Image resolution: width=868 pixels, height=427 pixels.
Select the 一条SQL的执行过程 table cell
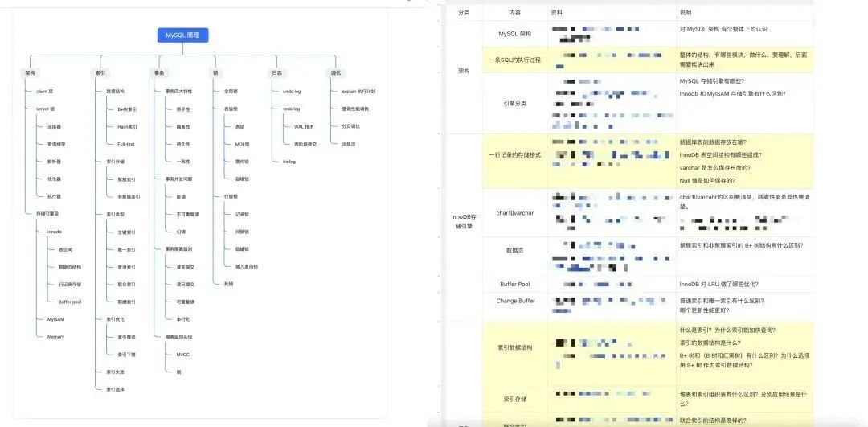[515, 60]
